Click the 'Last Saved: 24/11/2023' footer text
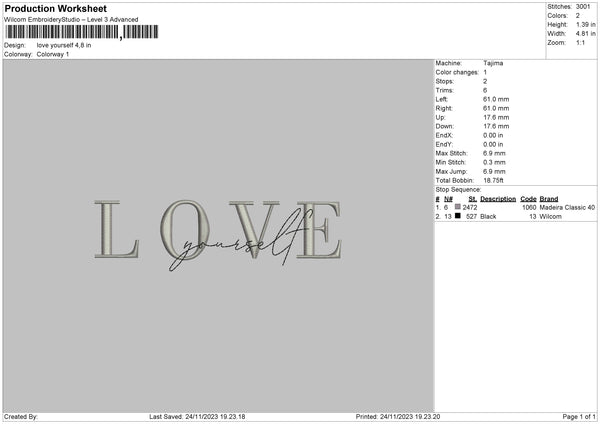600x424 pixels. click(x=197, y=417)
